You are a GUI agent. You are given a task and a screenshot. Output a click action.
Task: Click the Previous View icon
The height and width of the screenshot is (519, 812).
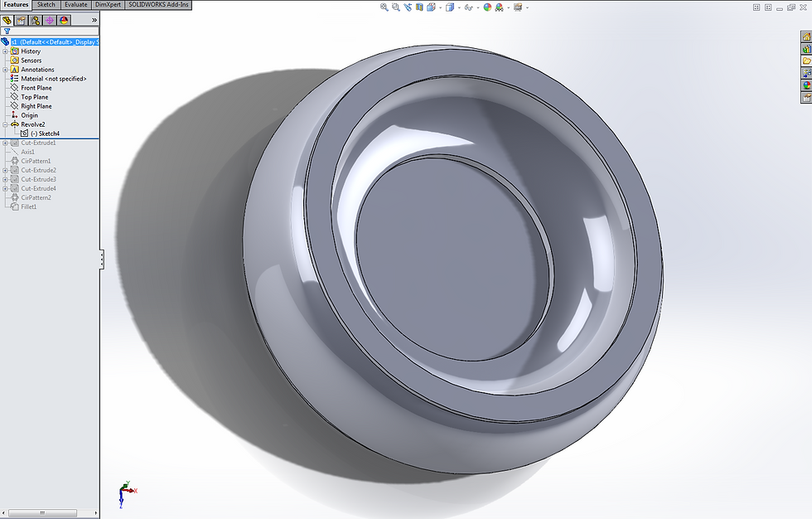click(x=408, y=7)
